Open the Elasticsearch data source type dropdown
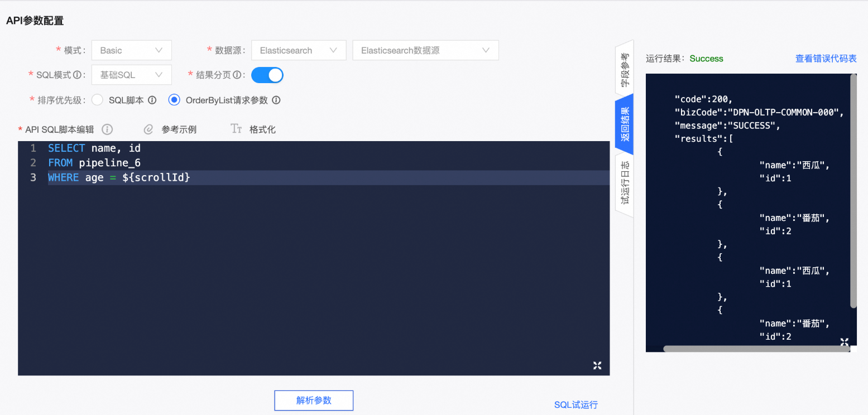Image resolution: width=868 pixels, height=415 pixels. point(299,50)
